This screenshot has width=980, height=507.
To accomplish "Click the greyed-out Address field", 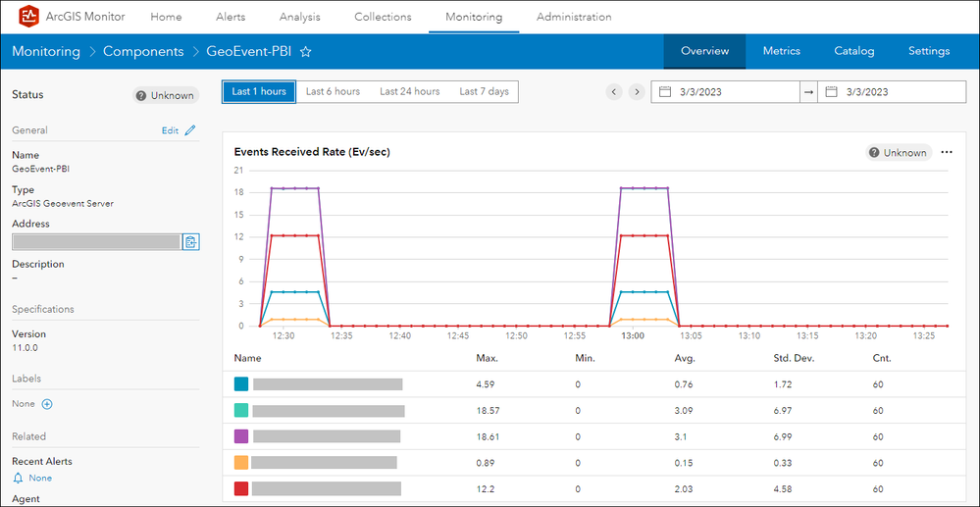I will [x=97, y=242].
